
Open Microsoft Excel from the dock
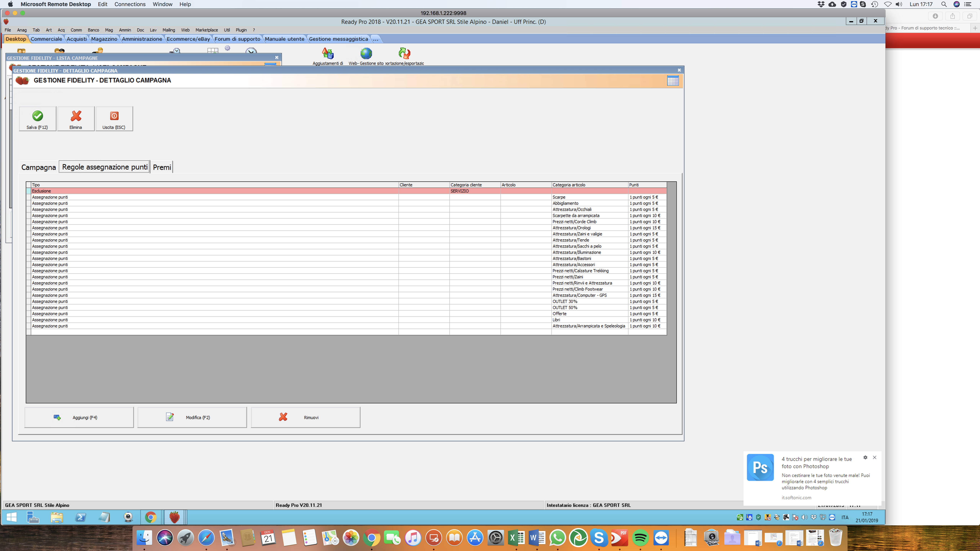pyautogui.click(x=516, y=538)
